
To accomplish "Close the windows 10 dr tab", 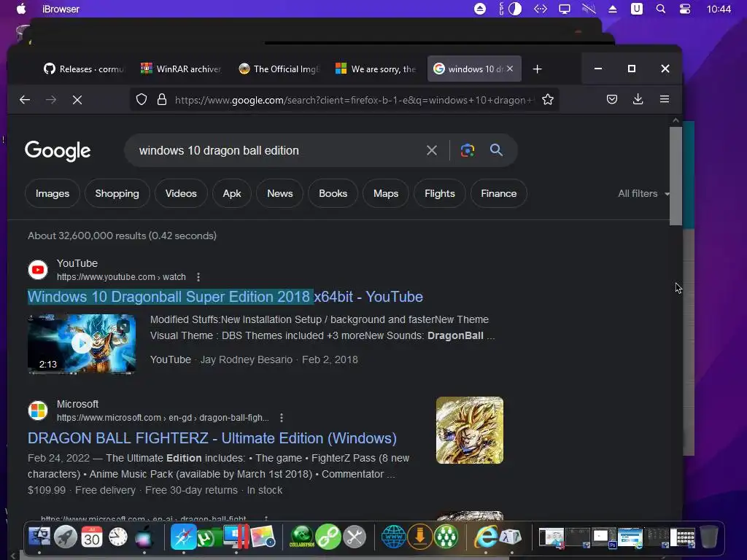I will (510, 69).
